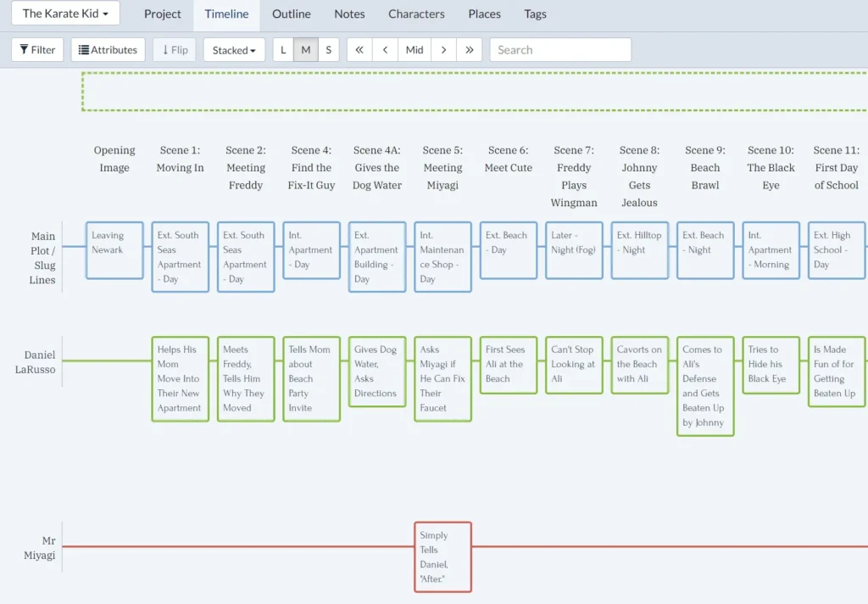This screenshot has width=868, height=604.
Task: Select Scene 11: First Day of School heading
Action: 837,167
